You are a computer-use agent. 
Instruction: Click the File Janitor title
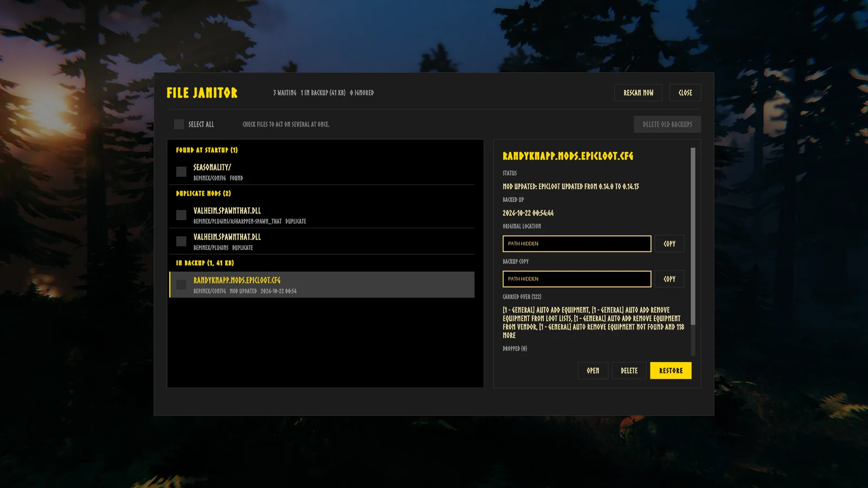pyautogui.click(x=202, y=93)
